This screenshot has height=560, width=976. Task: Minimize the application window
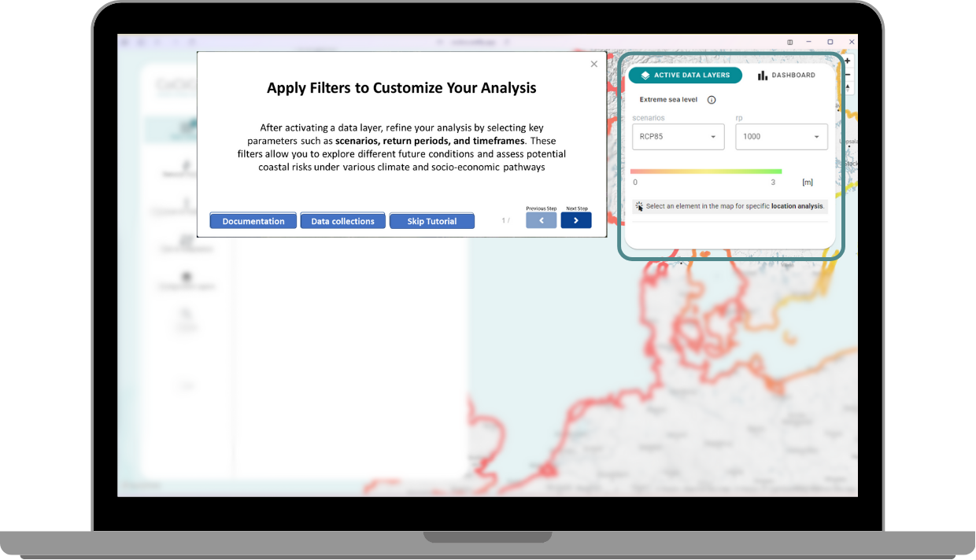pyautogui.click(x=810, y=42)
